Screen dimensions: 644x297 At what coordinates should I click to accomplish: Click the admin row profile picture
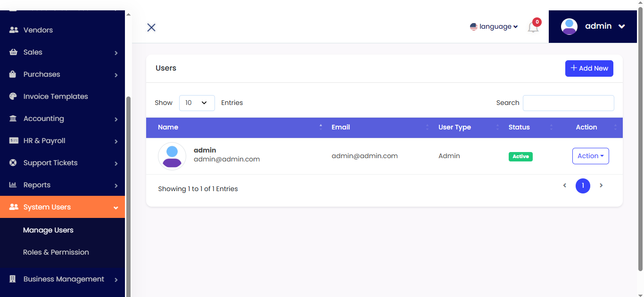tap(172, 156)
